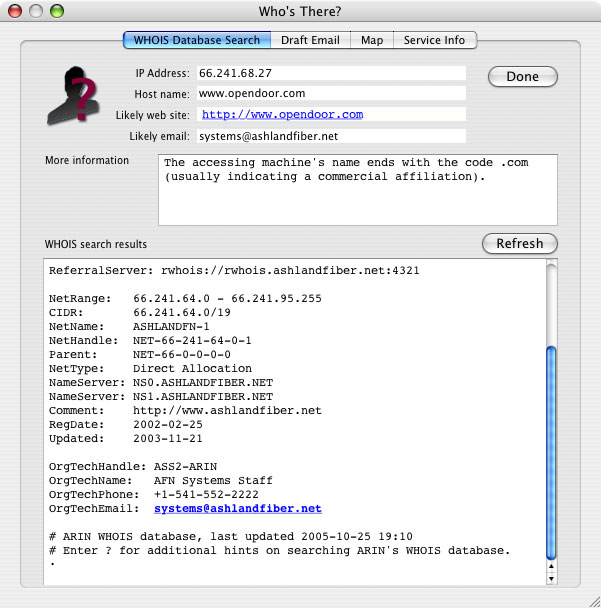
Task: Click the scrollbar up arrow
Action: [x=551, y=567]
